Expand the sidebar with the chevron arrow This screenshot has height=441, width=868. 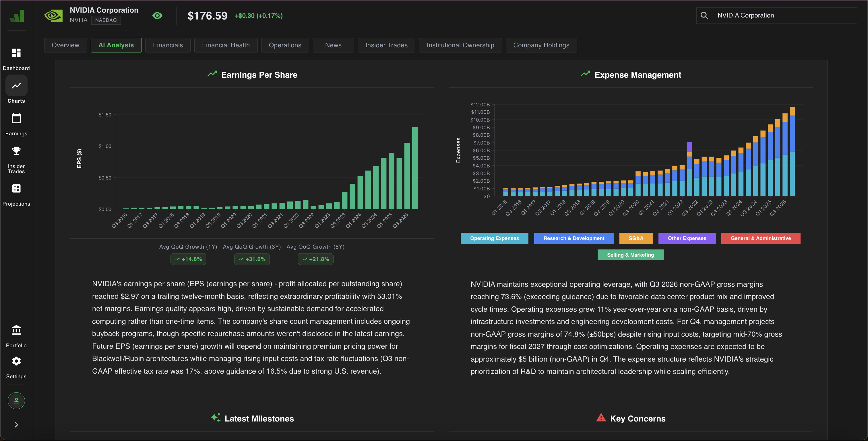pyautogui.click(x=16, y=424)
